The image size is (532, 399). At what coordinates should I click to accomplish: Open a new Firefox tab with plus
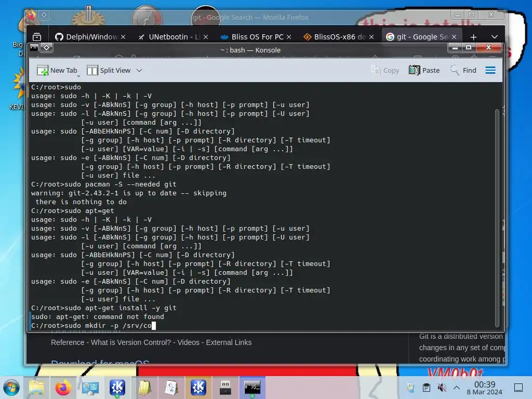point(474,37)
